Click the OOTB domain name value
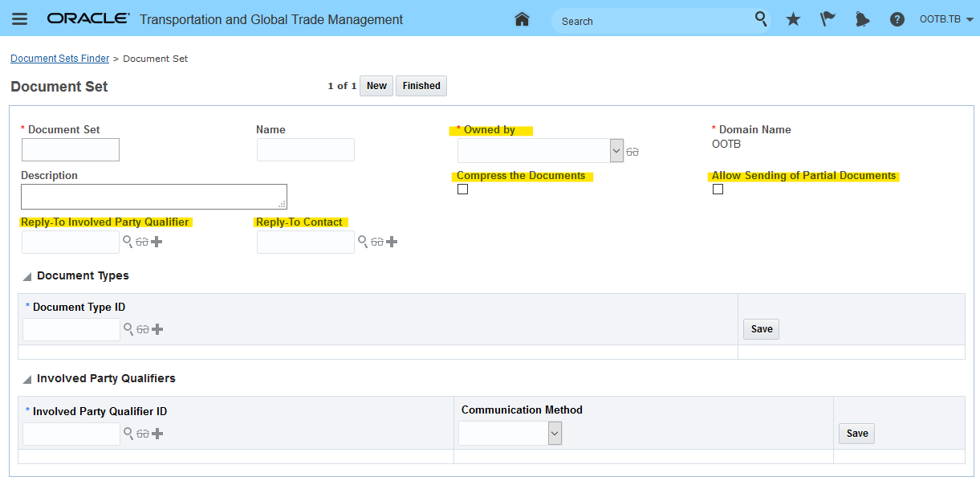The width and height of the screenshot is (980, 485). coord(726,145)
